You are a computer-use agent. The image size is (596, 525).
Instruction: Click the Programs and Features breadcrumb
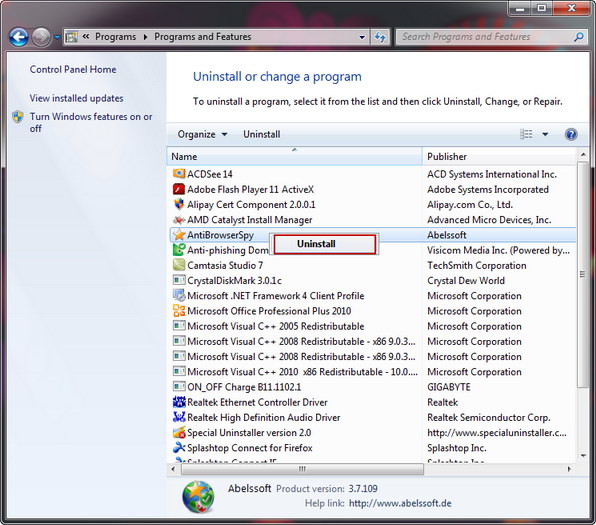tap(203, 37)
